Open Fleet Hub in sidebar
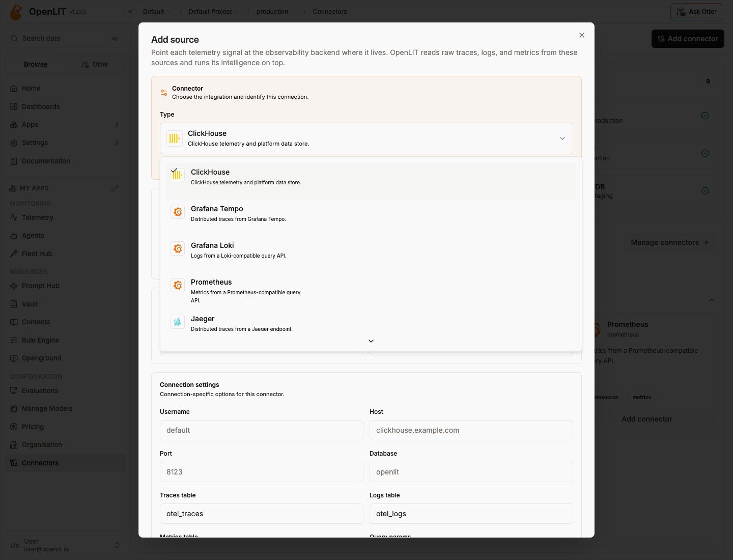The image size is (733, 560). pos(66,254)
